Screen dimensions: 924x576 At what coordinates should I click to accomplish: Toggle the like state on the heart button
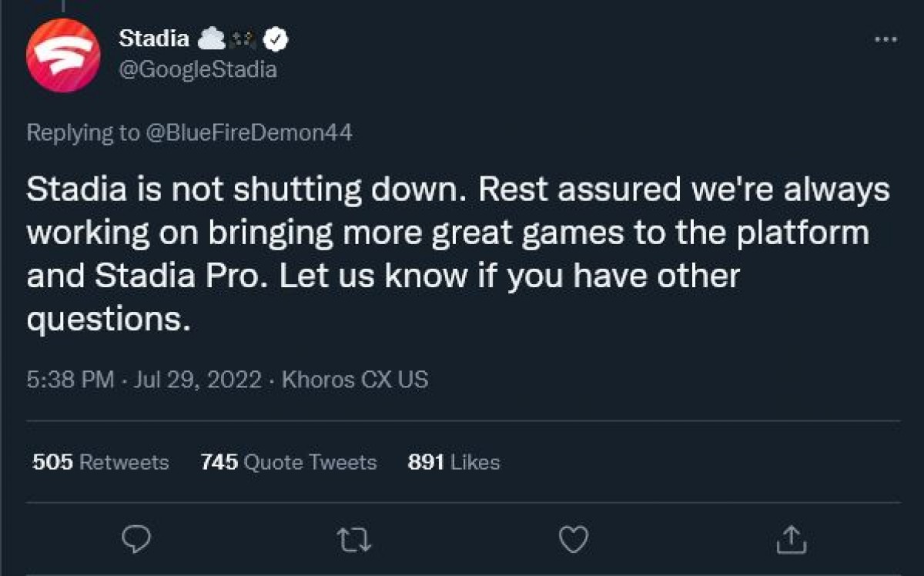[573, 541]
